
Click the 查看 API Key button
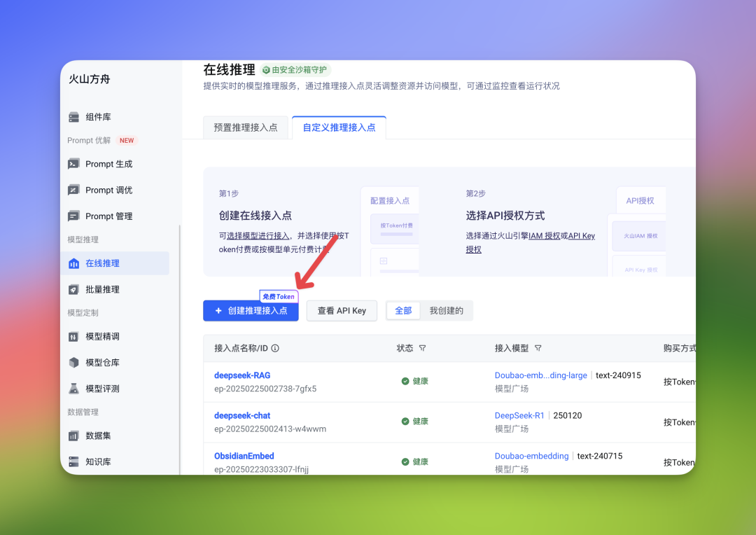point(342,311)
